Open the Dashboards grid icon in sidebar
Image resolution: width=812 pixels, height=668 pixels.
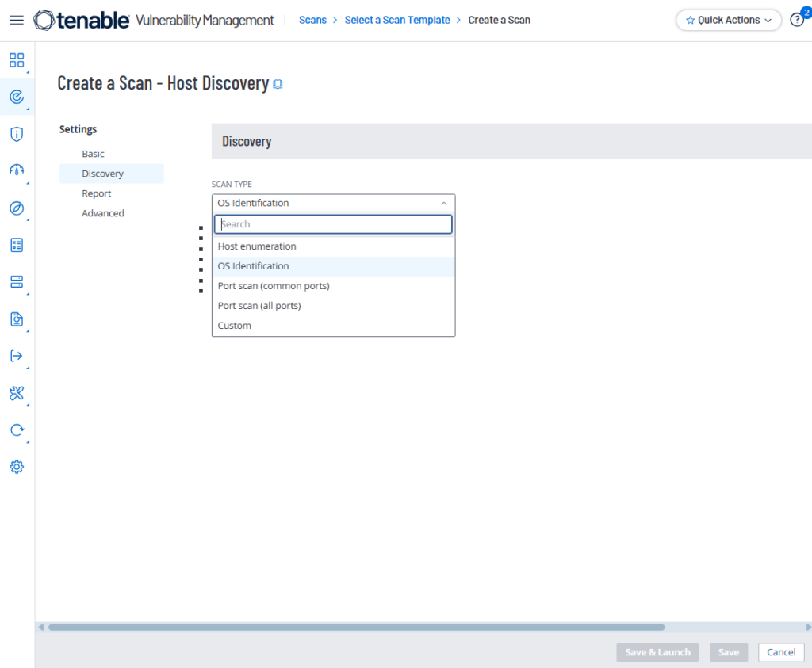click(x=17, y=60)
